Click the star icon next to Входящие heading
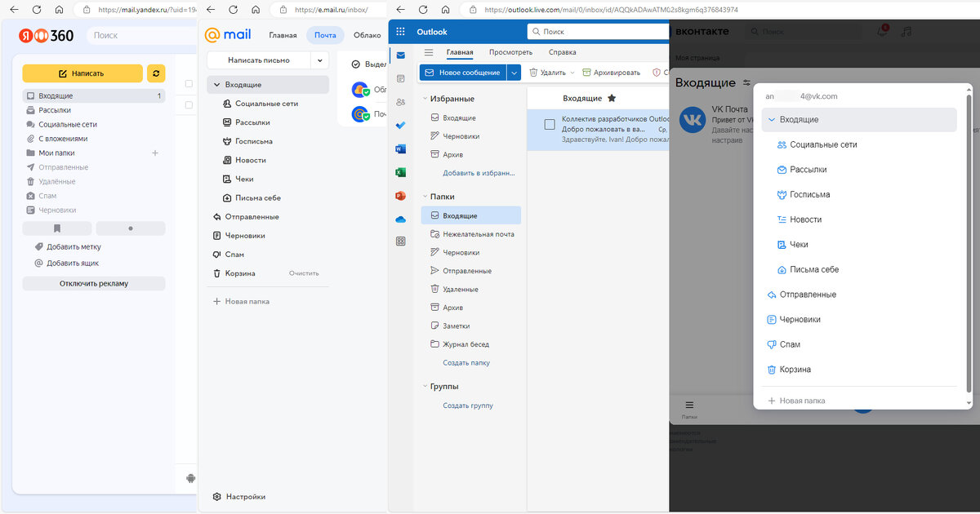The width and height of the screenshot is (980, 514). coord(612,99)
